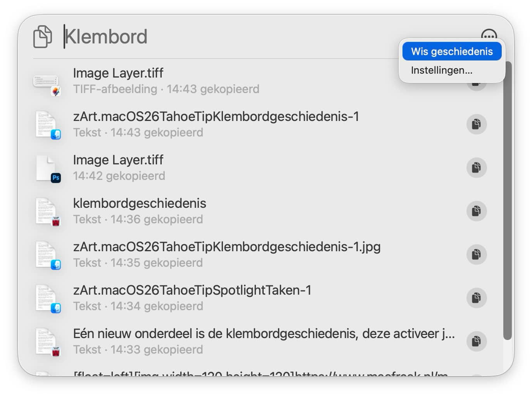Copy the SpotlightTaken-1 entry
This screenshot has height=397, width=532.
click(476, 298)
